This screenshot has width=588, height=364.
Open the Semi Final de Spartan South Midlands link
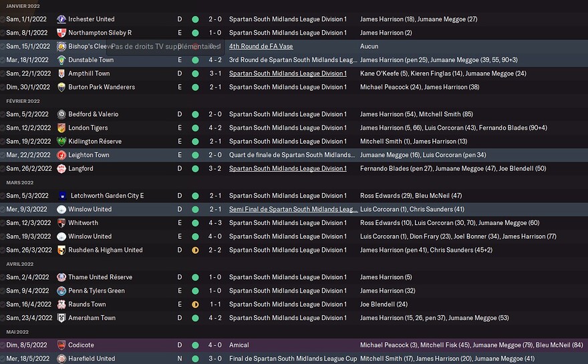(x=293, y=209)
